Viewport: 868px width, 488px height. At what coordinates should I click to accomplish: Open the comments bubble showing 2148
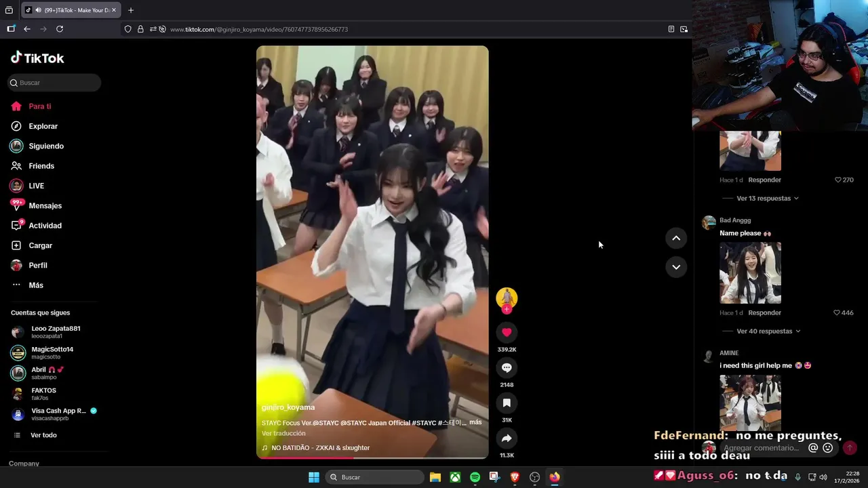[x=507, y=367]
